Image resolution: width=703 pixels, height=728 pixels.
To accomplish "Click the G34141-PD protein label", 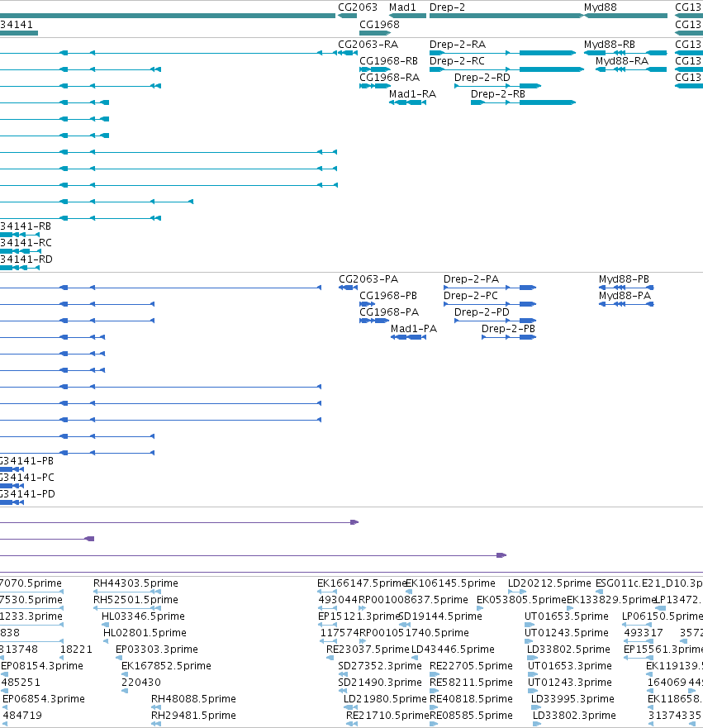I will coord(27,494).
